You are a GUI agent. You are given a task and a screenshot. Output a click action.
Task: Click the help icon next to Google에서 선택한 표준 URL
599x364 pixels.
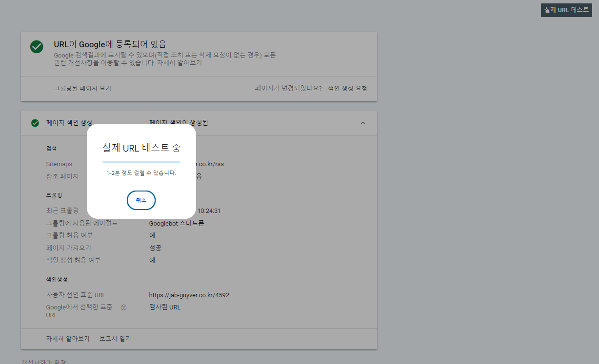tap(123, 307)
